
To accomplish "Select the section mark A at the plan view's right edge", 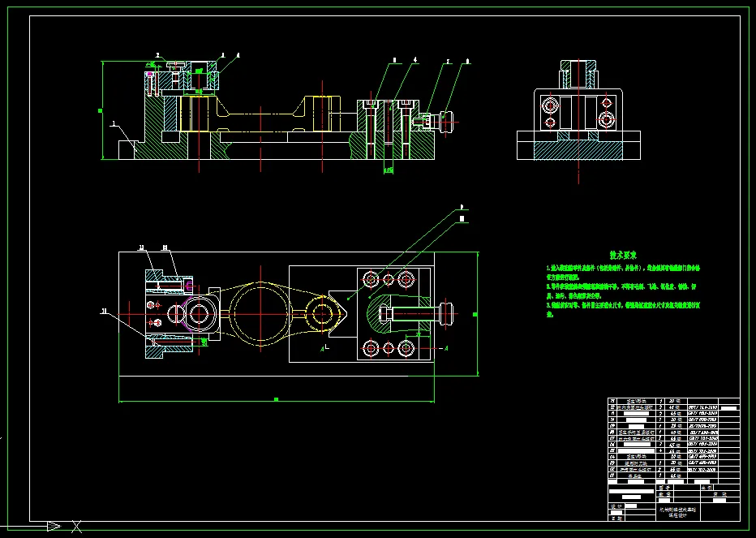I will (446, 348).
